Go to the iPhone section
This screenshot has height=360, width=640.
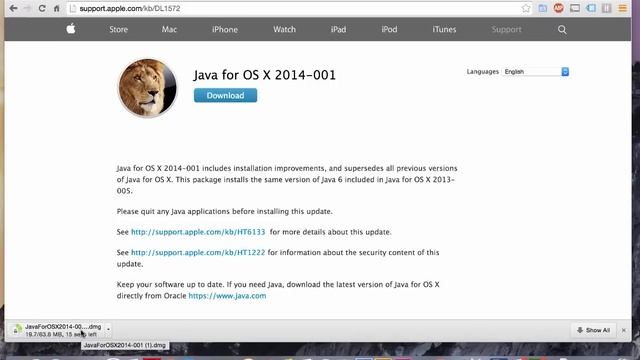tap(224, 29)
